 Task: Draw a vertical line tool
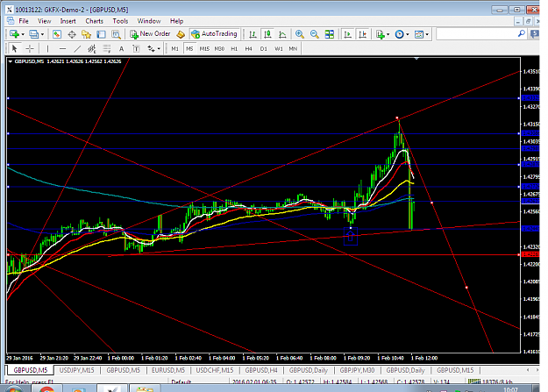(47, 48)
